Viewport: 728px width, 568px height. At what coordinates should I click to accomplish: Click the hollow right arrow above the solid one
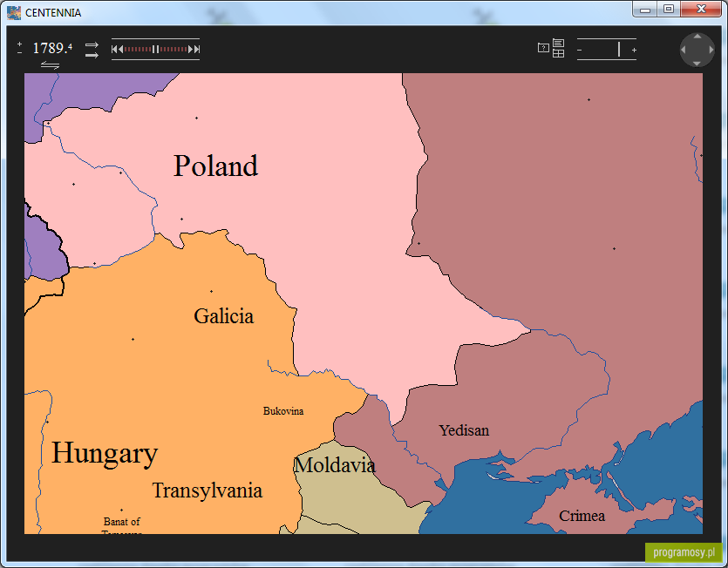(92, 45)
